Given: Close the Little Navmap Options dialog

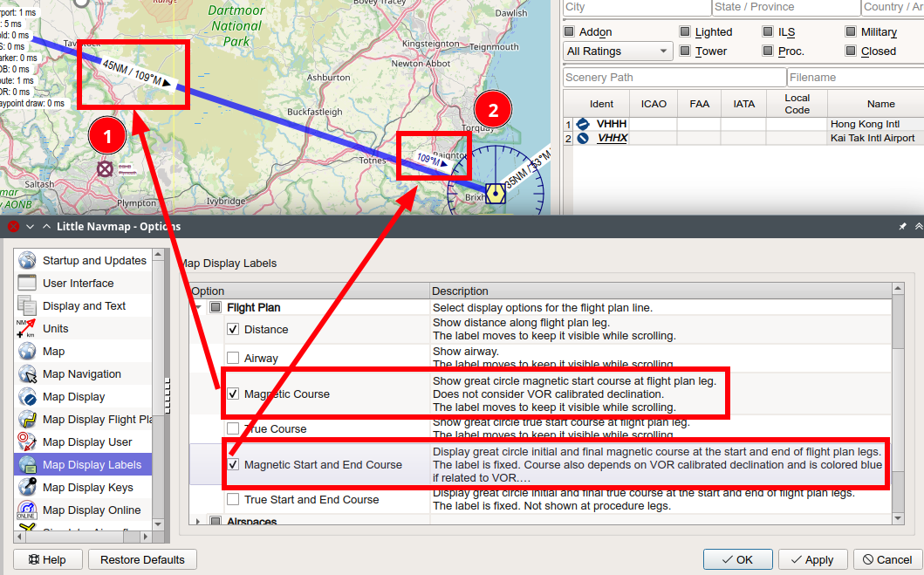Looking at the screenshot, I should [x=13, y=226].
